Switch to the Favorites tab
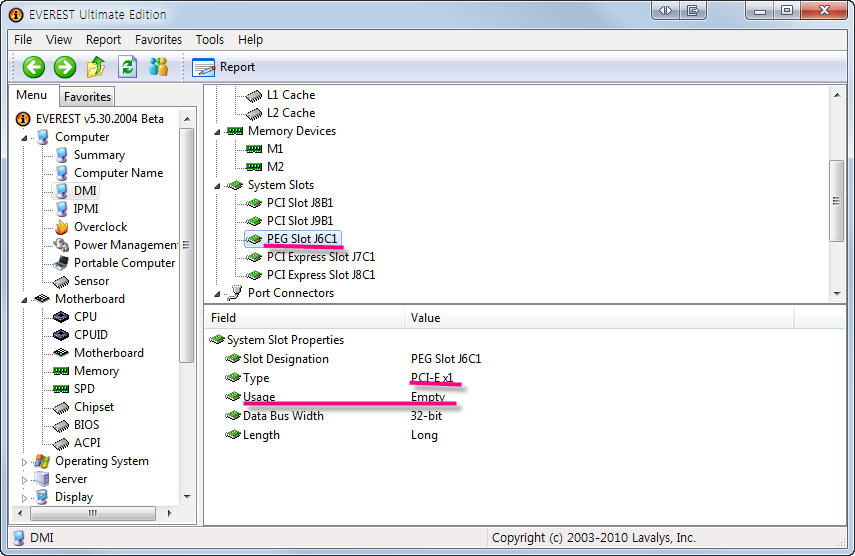This screenshot has height=556, width=855. pyautogui.click(x=87, y=97)
